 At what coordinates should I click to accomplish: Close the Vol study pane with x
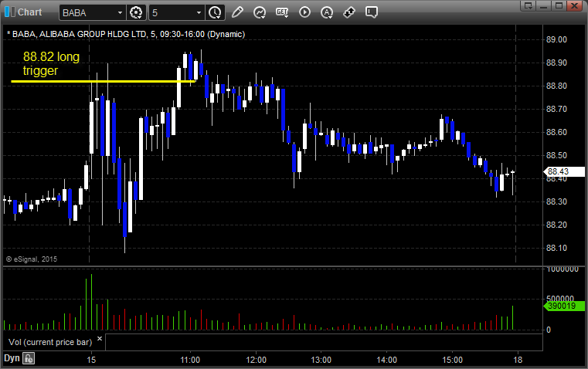click(x=100, y=339)
